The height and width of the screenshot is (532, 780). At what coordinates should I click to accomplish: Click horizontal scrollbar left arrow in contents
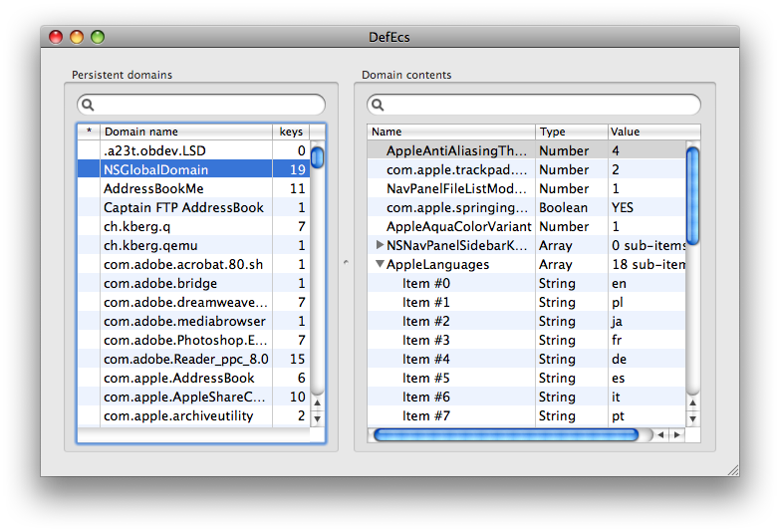coord(662,435)
